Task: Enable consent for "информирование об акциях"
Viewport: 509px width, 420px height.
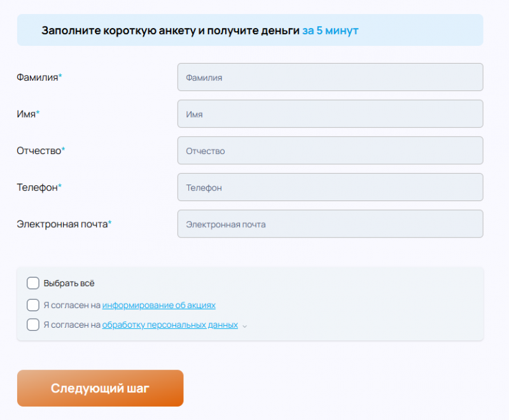Action: (32, 305)
